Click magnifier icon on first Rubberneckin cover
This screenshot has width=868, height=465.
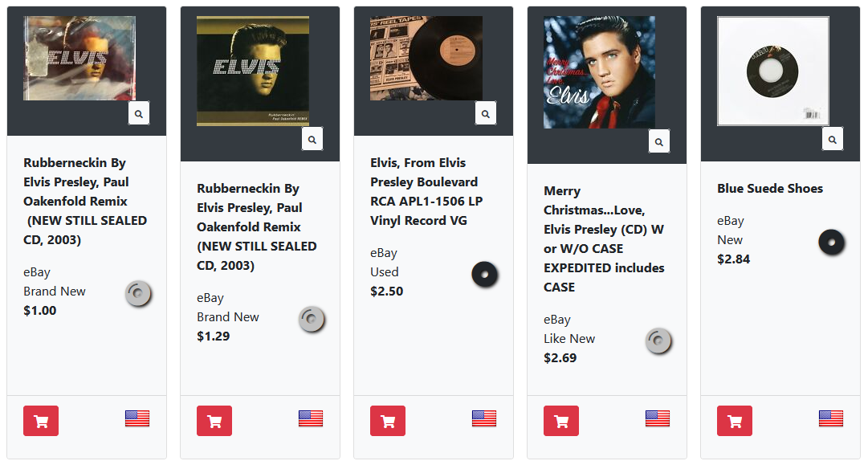tap(139, 114)
